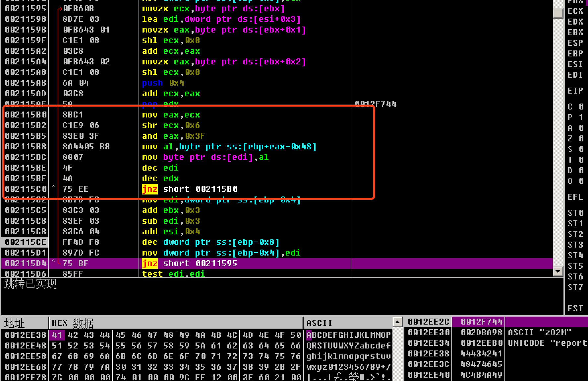Click the EDX register label
Viewport: 588px width, 381px height.
tap(575, 22)
